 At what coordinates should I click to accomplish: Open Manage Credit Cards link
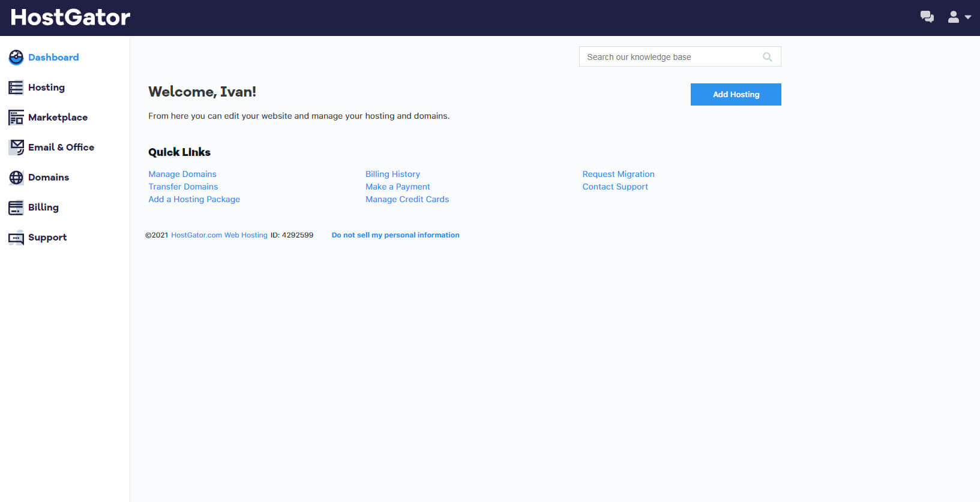[x=407, y=199]
